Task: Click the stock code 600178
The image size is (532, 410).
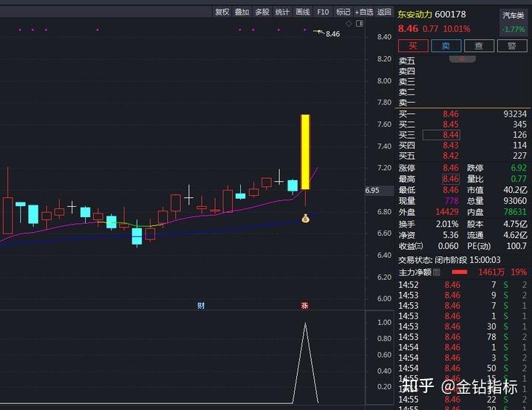Action: (x=450, y=15)
